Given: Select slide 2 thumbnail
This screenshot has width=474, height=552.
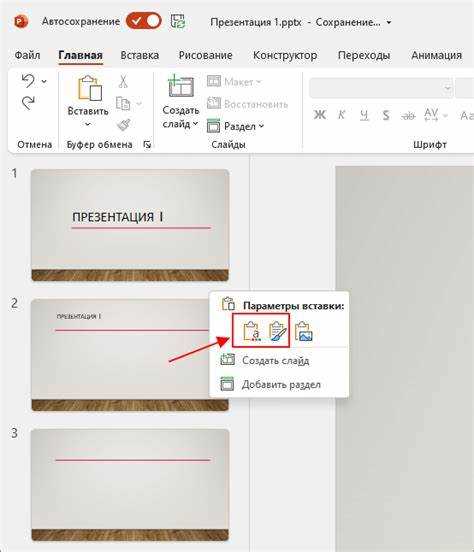Looking at the screenshot, I should pyautogui.click(x=130, y=355).
